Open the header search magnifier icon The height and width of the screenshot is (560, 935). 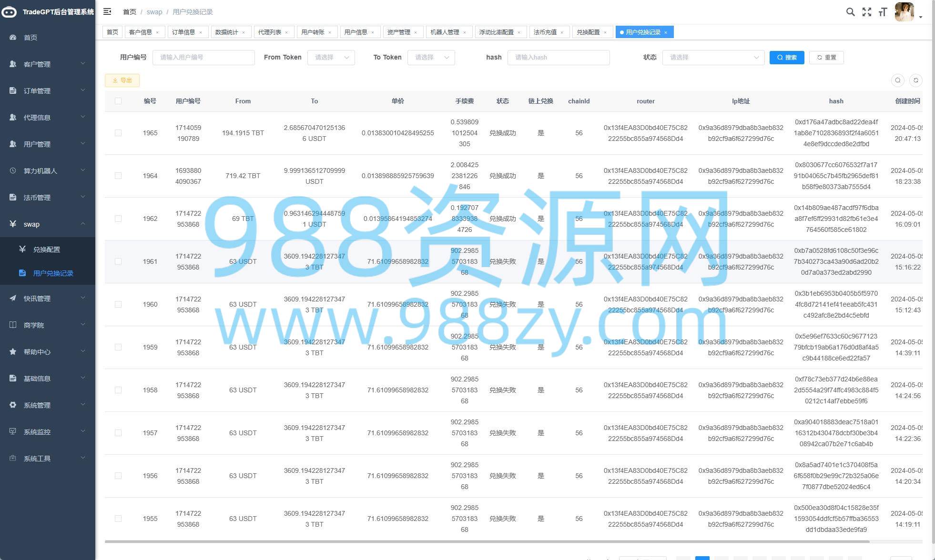coord(850,12)
